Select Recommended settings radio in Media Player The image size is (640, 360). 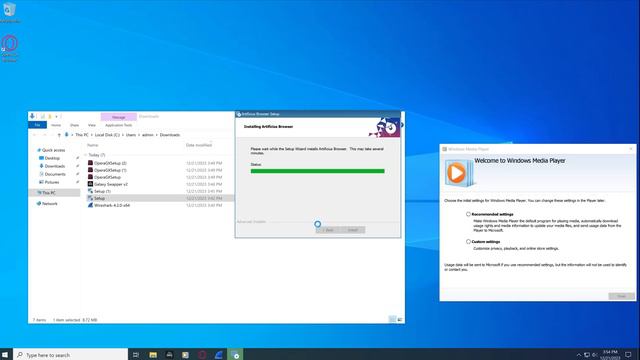click(x=468, y=214)
